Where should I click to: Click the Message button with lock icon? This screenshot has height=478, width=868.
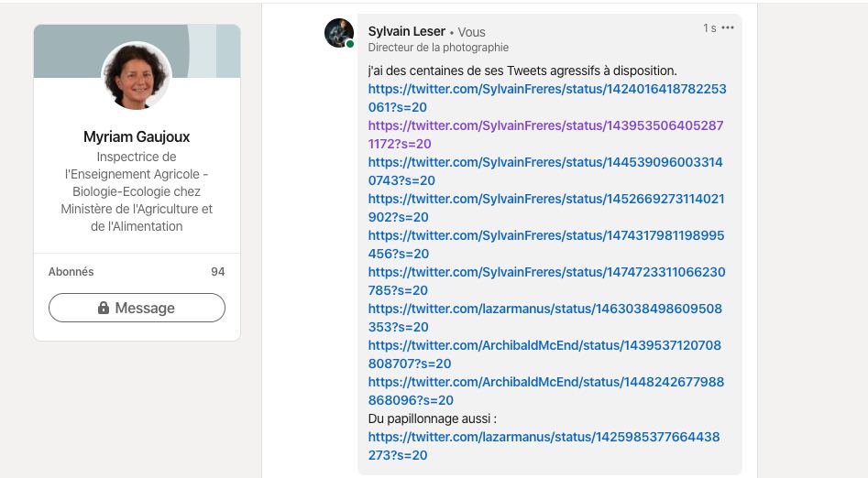(137, 308)
